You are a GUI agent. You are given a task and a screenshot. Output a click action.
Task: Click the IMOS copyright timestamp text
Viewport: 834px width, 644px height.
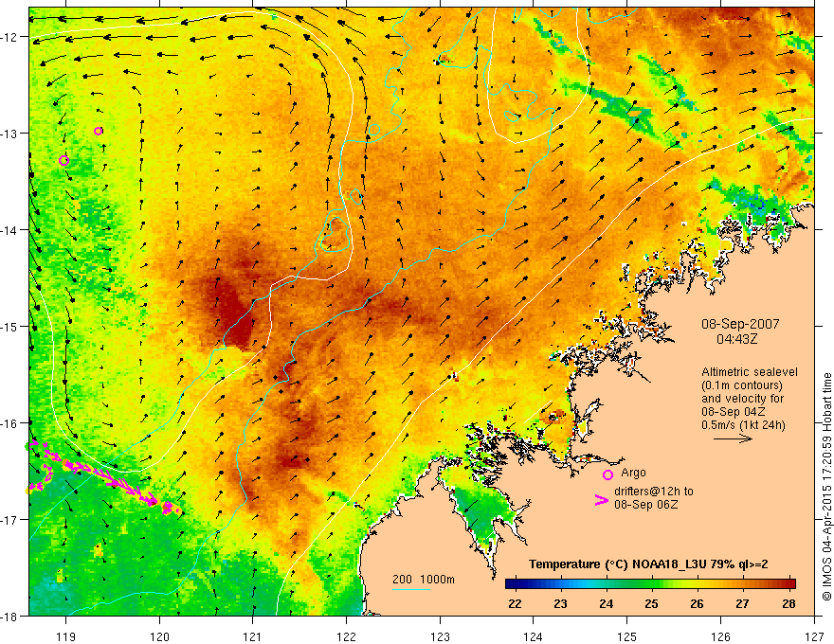(826, 487)
